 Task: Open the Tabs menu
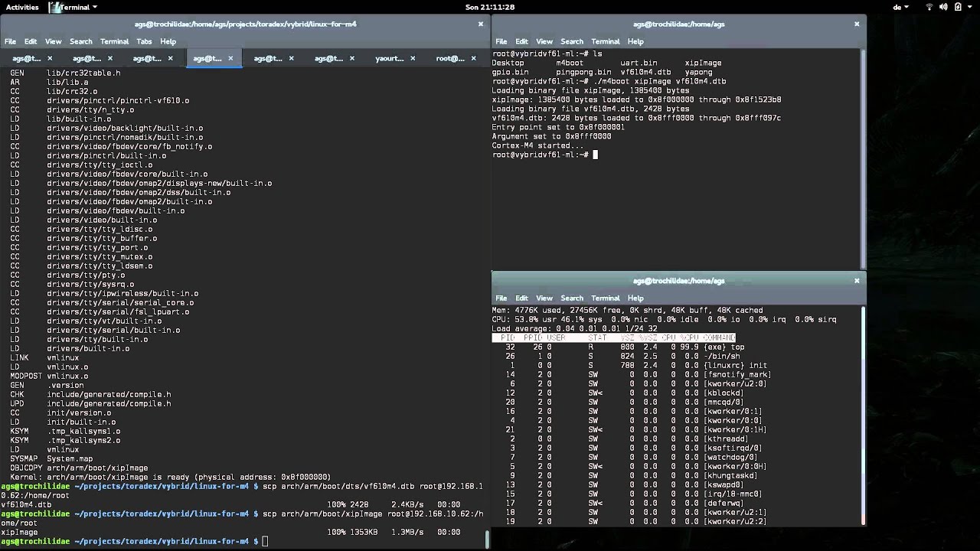(144, 41)
